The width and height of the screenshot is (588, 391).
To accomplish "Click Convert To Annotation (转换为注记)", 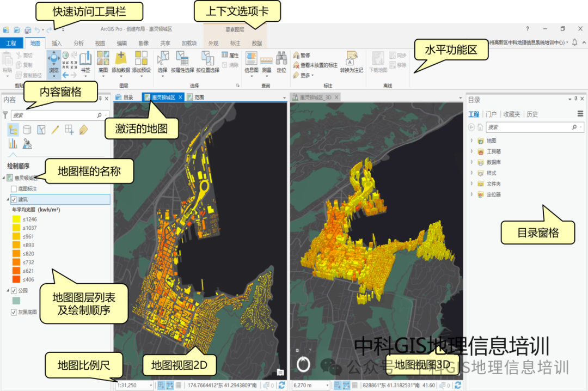I will 351,62.
